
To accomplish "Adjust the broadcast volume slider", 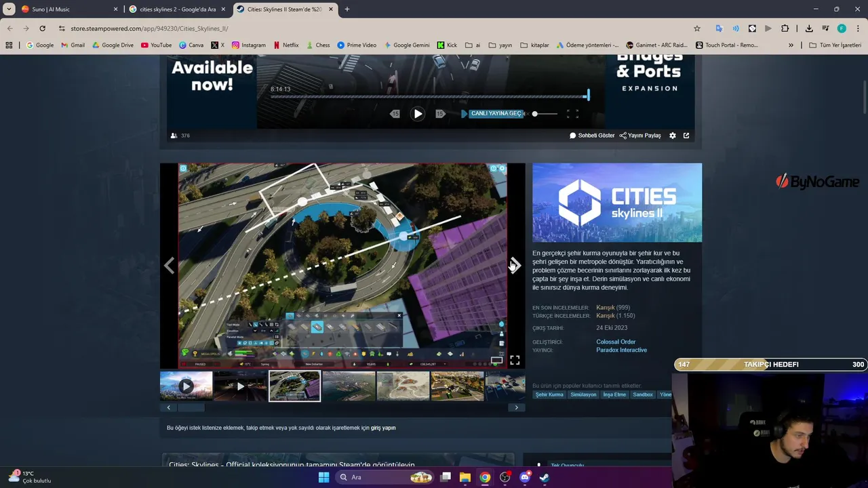I will click(545, 114).
